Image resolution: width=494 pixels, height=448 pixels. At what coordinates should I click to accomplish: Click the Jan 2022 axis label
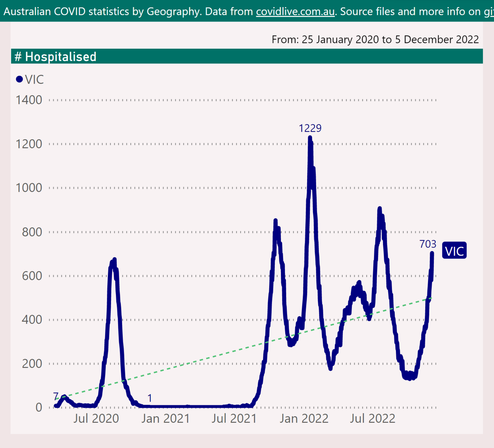(304, 418)
